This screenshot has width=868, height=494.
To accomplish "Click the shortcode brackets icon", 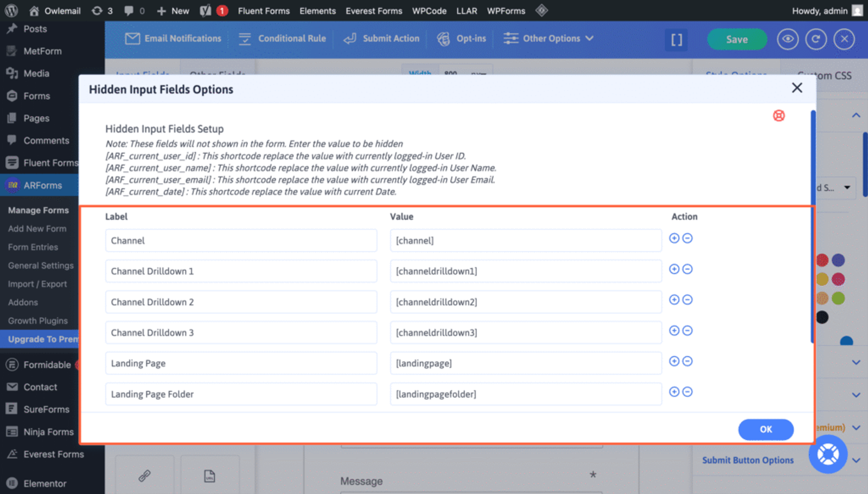I will (x=676, y=40).
